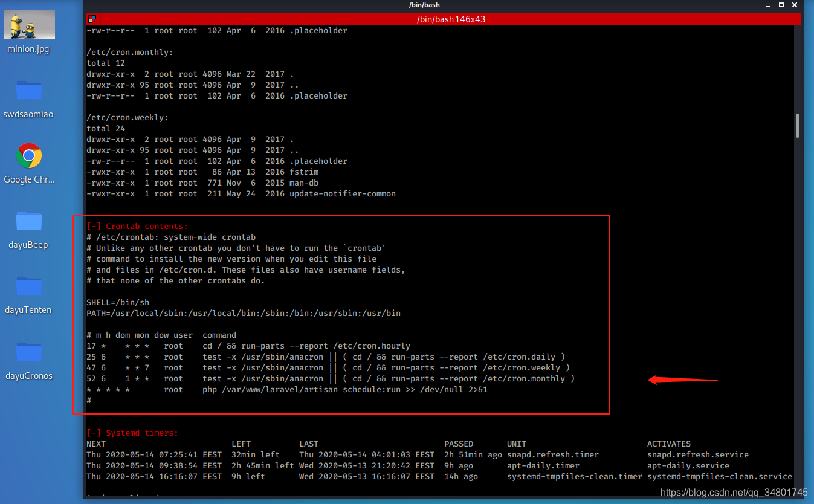Click the snapd.refresh.timer unit entry
The width and height of the screenshot is (814, 504).
pos(553,455)
